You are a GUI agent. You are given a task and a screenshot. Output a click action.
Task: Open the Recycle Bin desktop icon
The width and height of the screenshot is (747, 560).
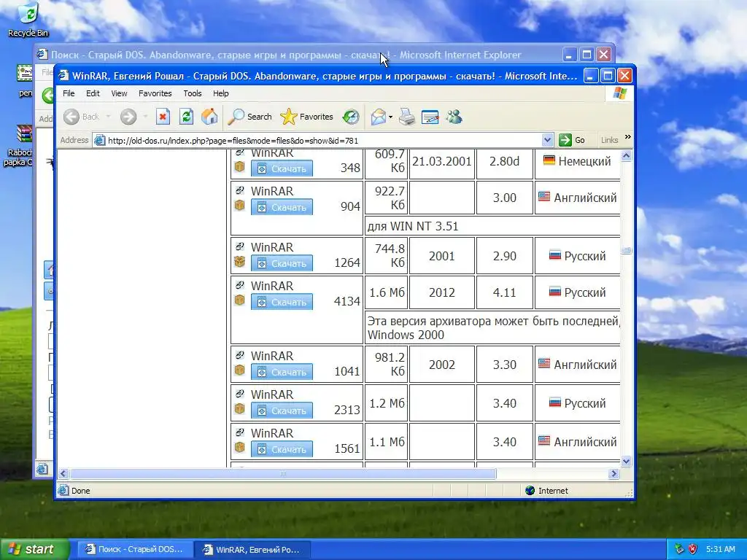(28, 20)
